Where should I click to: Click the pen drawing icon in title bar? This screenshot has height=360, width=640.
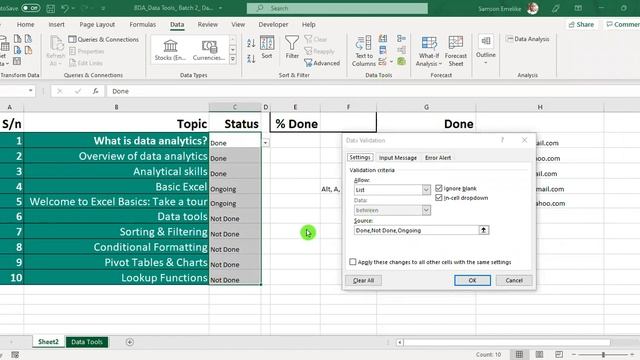[556, 8]
